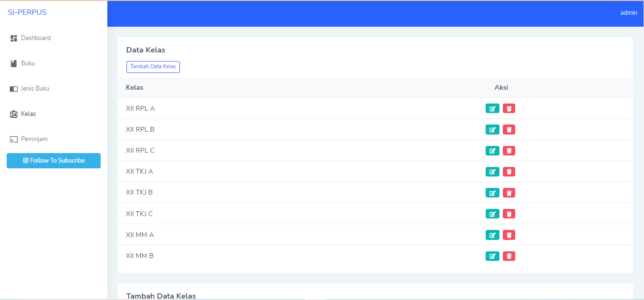The width and height of the screenshot is (644, 300).
Task: Open the admin user menu
Action: tap(629, 13)
